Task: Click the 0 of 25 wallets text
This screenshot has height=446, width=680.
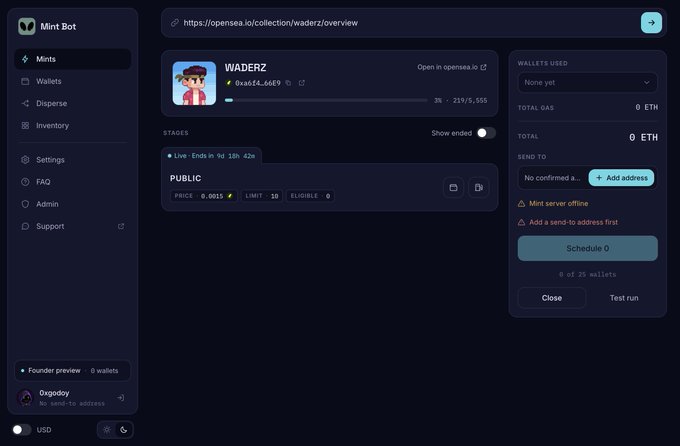Action: (588, 275)
